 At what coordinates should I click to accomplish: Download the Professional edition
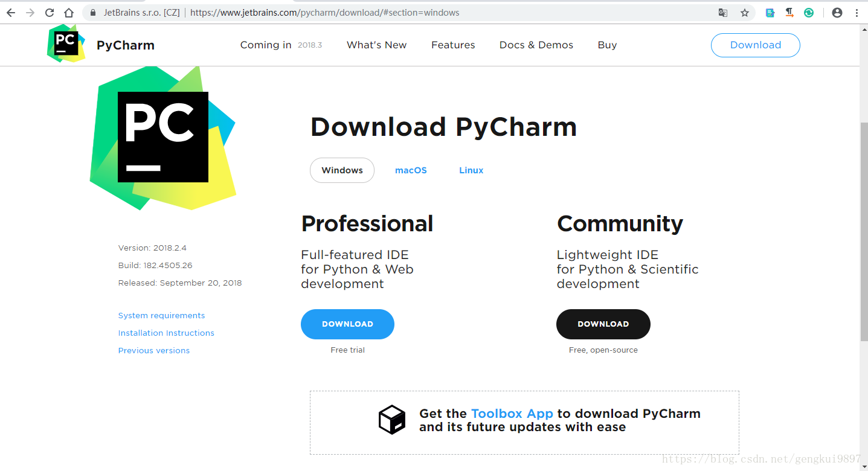[347, 324]
